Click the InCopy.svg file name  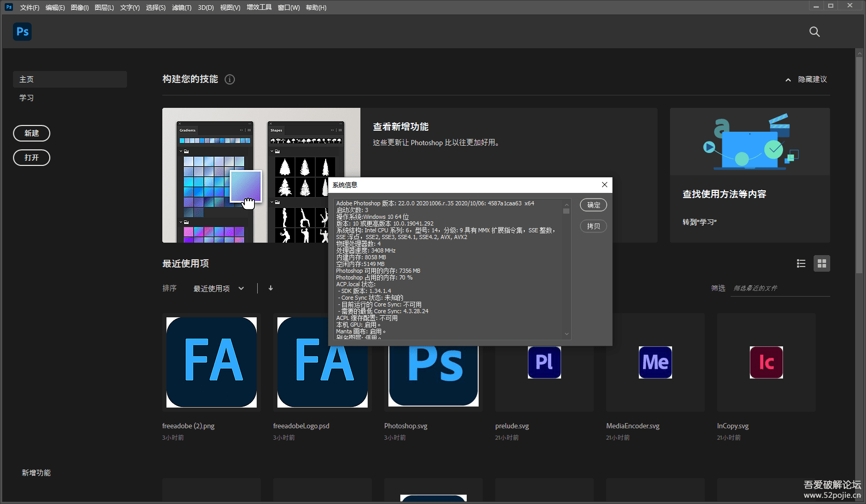tap(733, 426)
